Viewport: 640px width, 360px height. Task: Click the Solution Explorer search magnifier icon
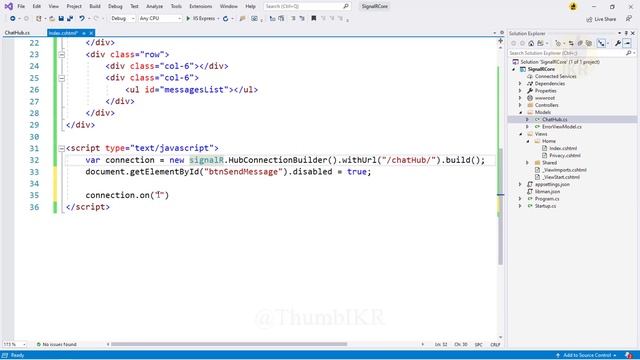629,53
